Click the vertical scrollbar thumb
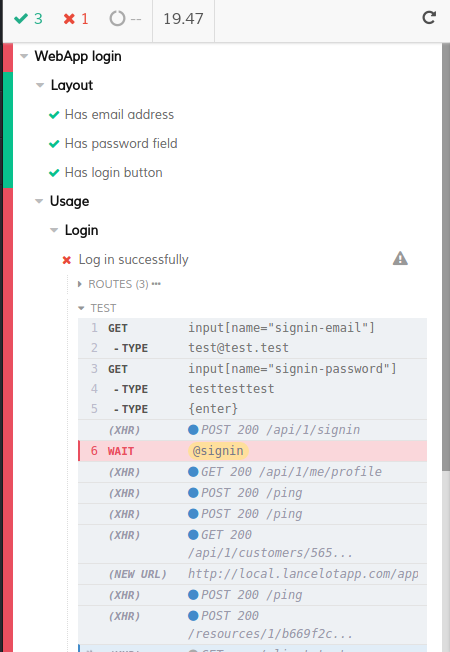The height and width of the screenshot is (652, 450). (x=445, y=257)
